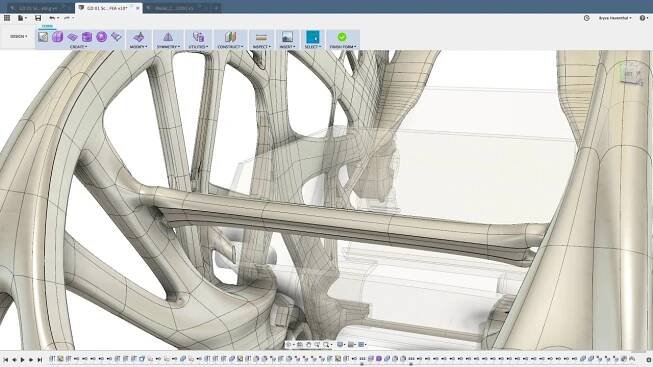Redo the last undone action

[68, 18]
